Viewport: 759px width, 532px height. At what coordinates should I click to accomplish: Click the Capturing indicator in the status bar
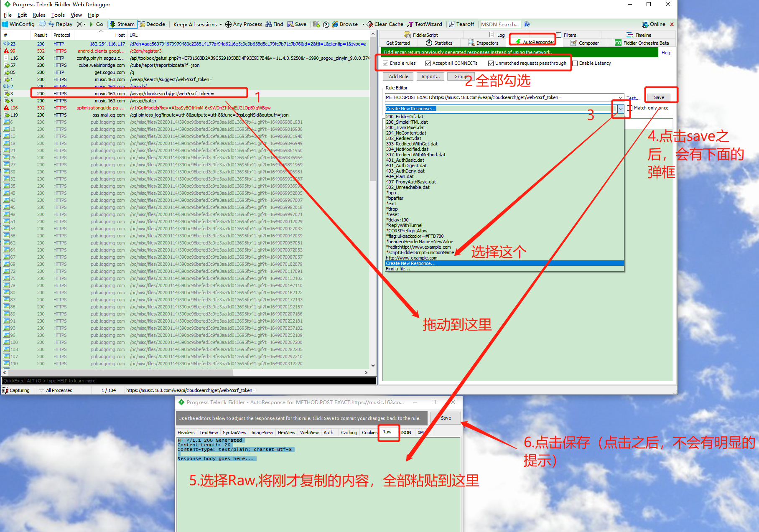[16, 390]
